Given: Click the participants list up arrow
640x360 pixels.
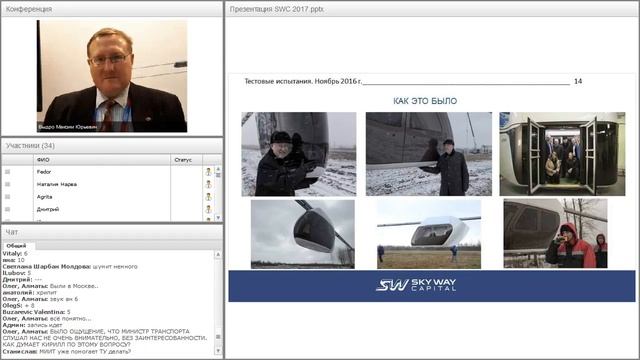Looking at the screenshot, I should [218, 169].
